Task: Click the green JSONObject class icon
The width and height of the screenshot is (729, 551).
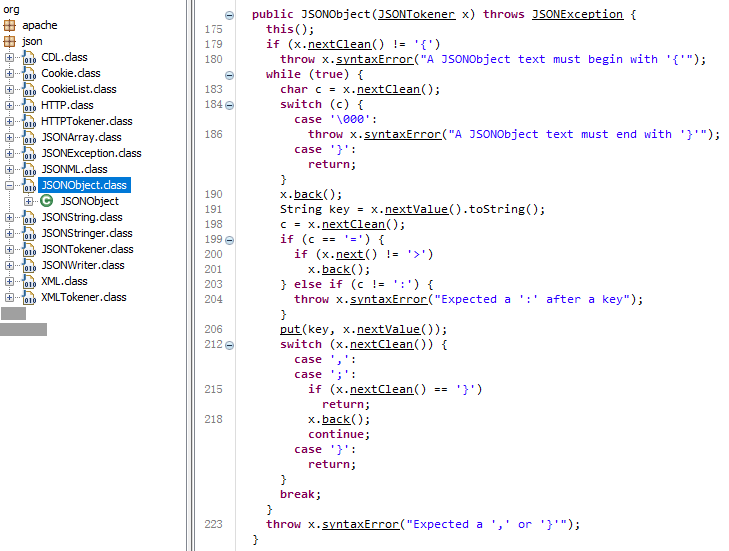Action: [x=46, y=201]
